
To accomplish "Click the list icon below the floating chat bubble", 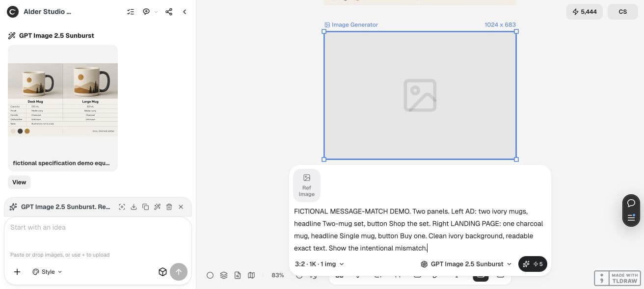I will pyautogui.click(x=631, y=217).
